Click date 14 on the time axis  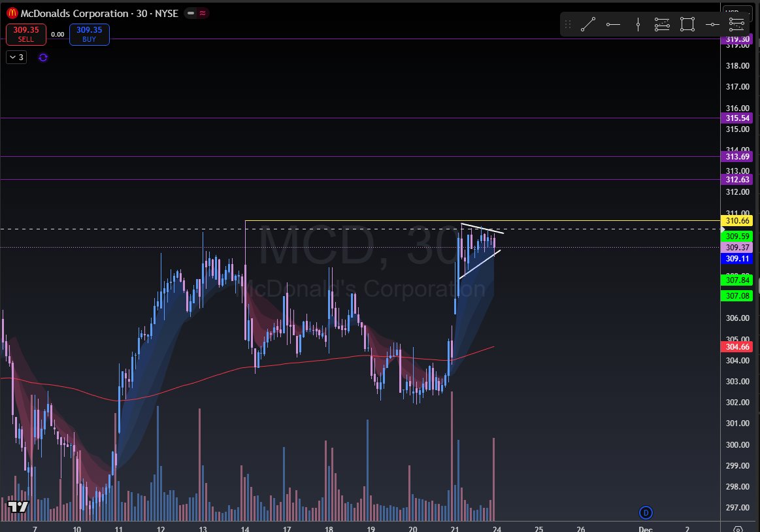click(245, 529)
